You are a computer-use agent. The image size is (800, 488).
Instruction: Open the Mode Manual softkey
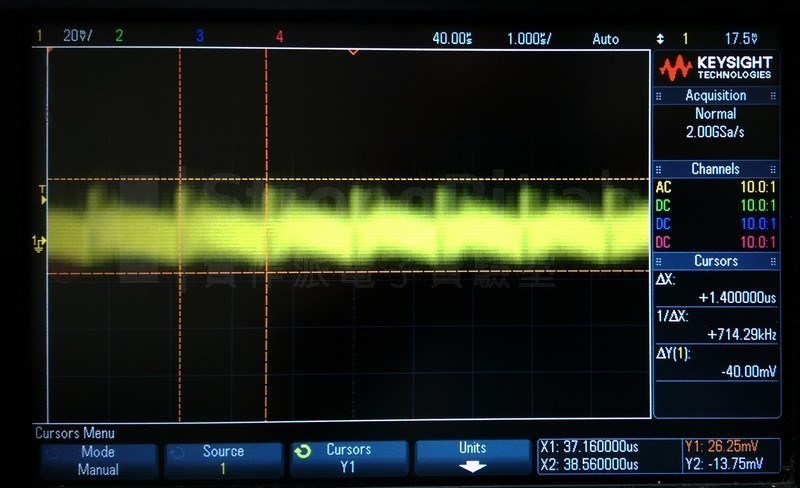99,460
